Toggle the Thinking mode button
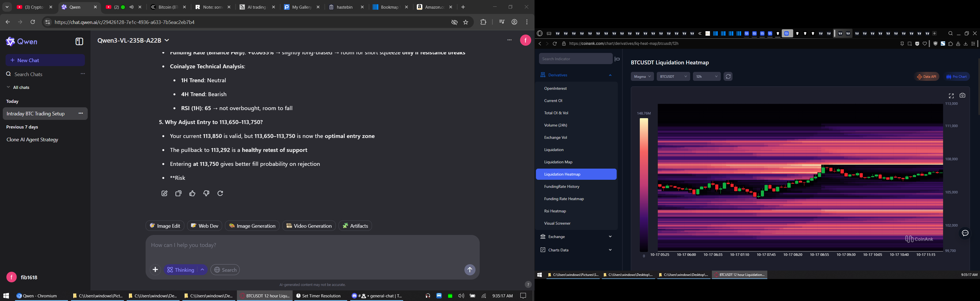Image resolution: width=980 pixels, height=301 pixels. pyautogui.click(x=181, y=270)
